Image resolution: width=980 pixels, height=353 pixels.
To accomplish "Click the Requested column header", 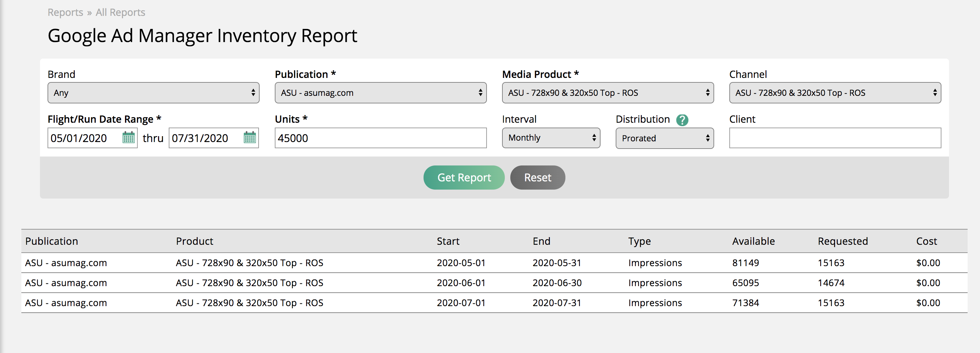I will [x=843, y=241].
